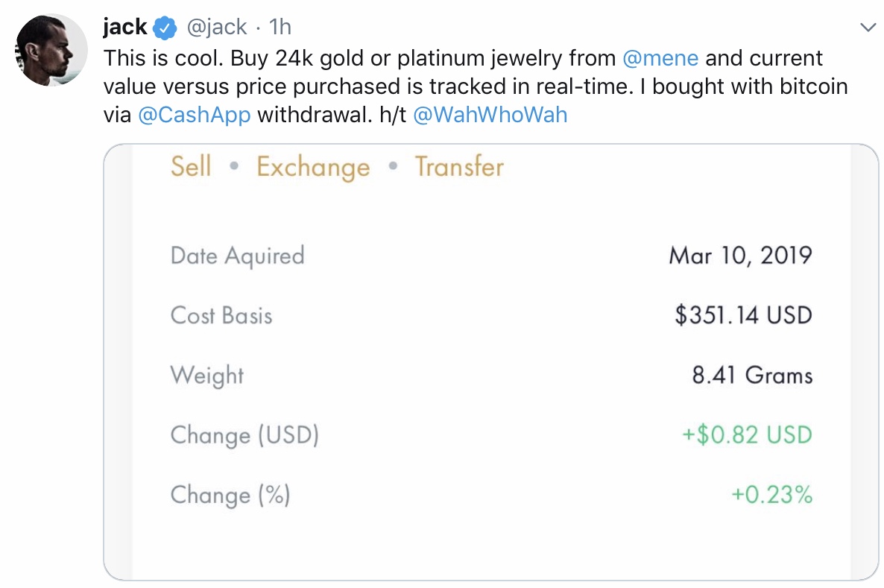The width and height of the screenshot is (884, 588).
Task: Click the blue verified badge
Action: coord(165,28)
